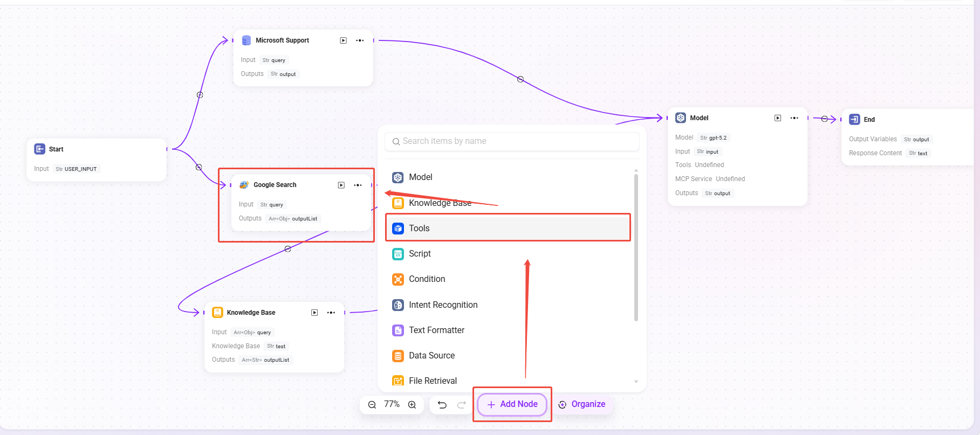Viewport: 980px width, 435px height.
Task: Choose File Retrieval node type
Action: pyautogui.click(x=508, y=381)
